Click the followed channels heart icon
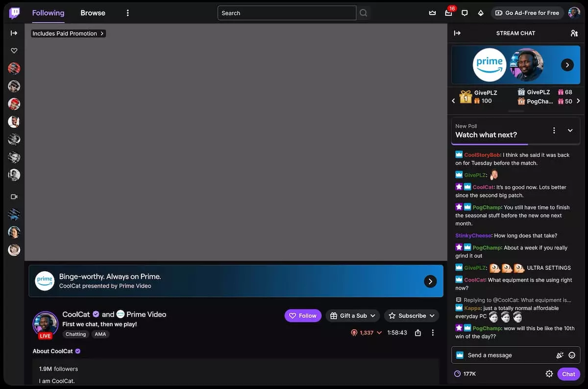588x389 pixels. click(x=14, y=50)
